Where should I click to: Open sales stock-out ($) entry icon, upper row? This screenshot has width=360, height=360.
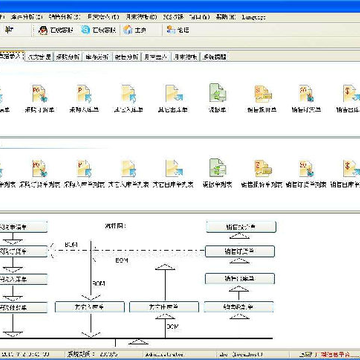351,94
